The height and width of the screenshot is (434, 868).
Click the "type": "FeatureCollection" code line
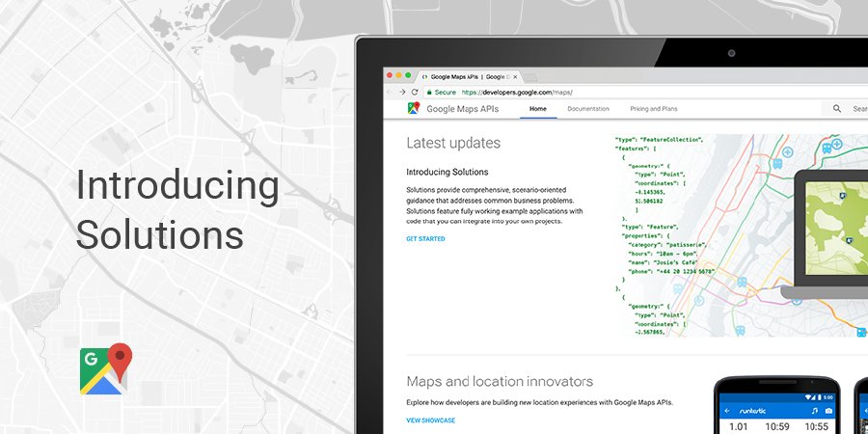pyautogui.click(x=659, y=140)
